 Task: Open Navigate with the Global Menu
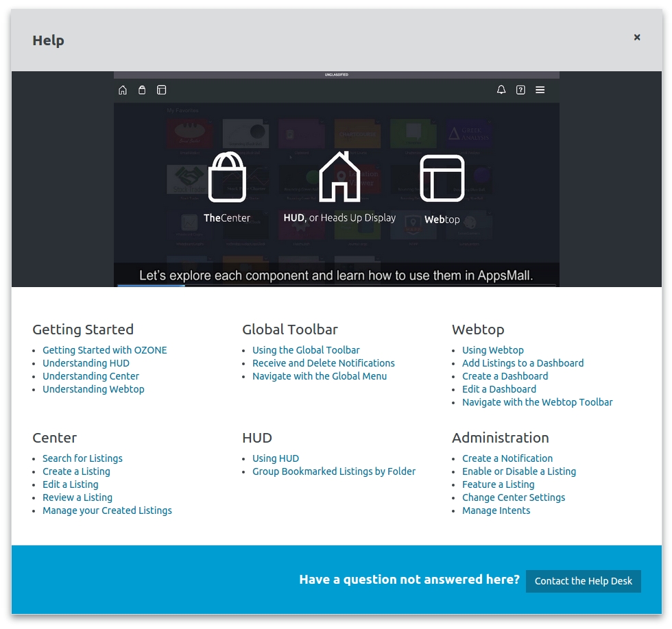tap(320, 376)
